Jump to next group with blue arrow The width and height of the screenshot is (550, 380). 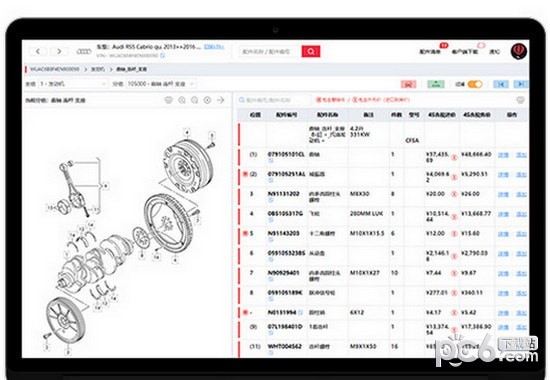(x=521, y=84)
